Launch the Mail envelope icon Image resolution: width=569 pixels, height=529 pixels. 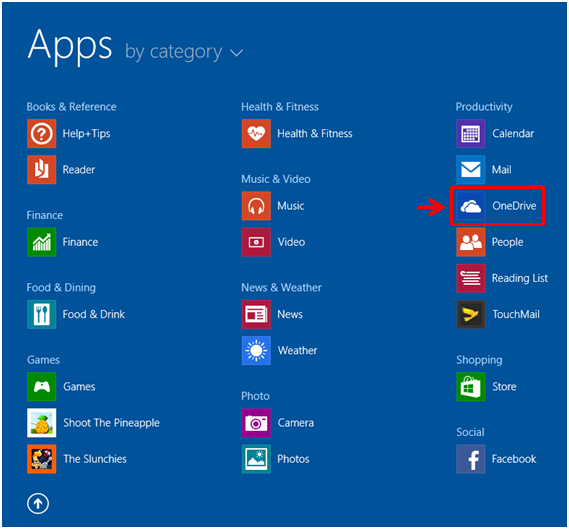click(471, 169)
